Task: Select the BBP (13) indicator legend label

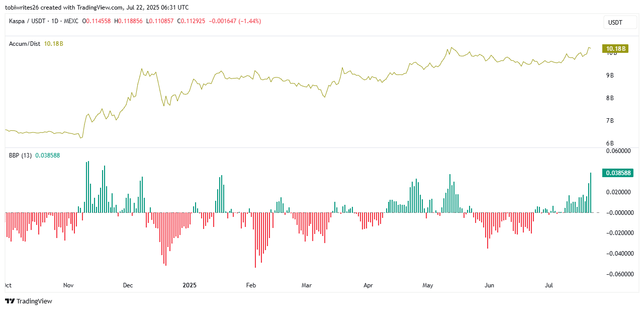Action: click(x=20, y=156)
